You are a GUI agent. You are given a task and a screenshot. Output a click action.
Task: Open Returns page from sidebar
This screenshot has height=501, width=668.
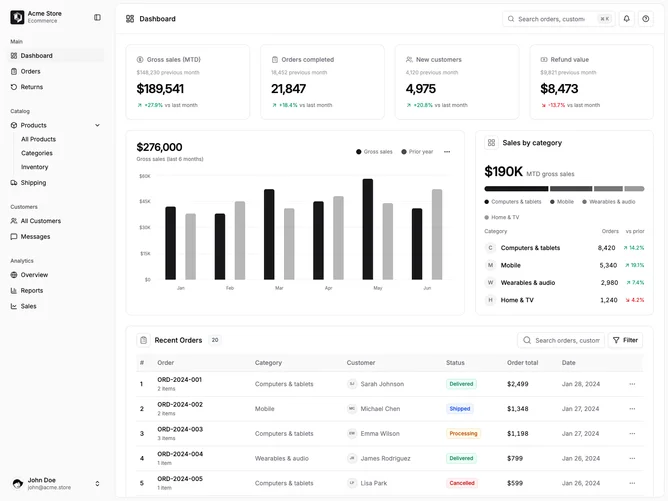point(56,87)
